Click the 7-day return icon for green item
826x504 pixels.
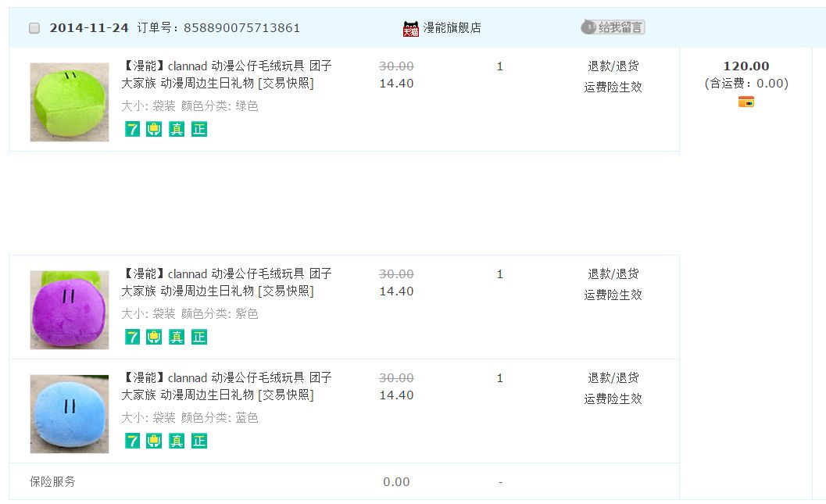click(133, 129)
